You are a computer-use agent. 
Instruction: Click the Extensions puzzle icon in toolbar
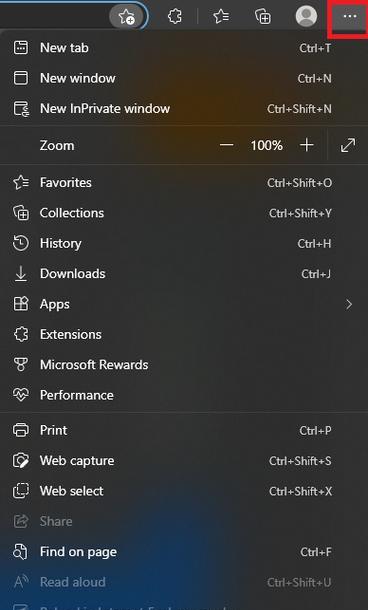175,16
